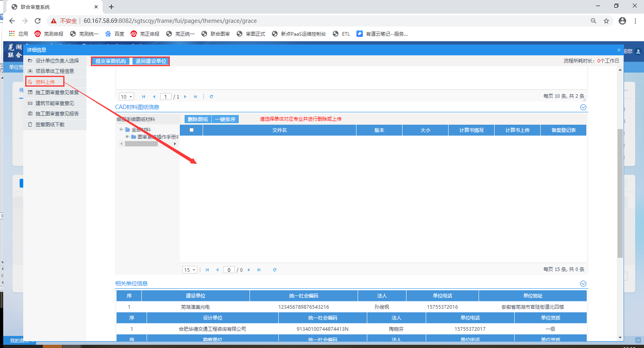Click the dialog vertical scrollbar thumb
Screen dimensions: 644x348
click(620, 192)
